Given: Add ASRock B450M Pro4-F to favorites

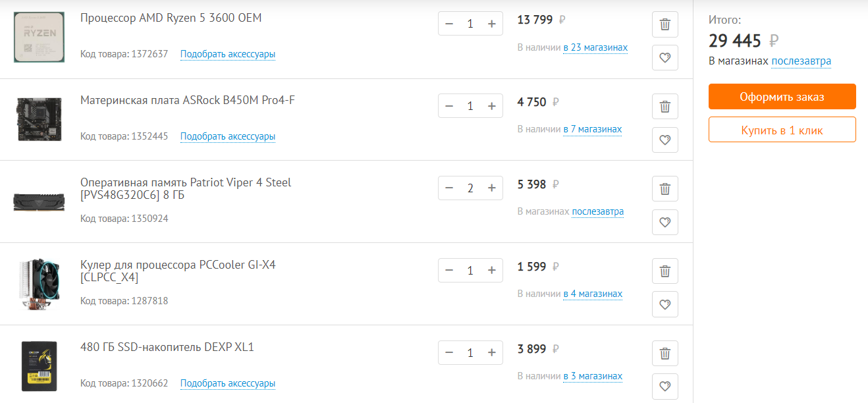Looking at the screenshot, I should click(665, 140).
